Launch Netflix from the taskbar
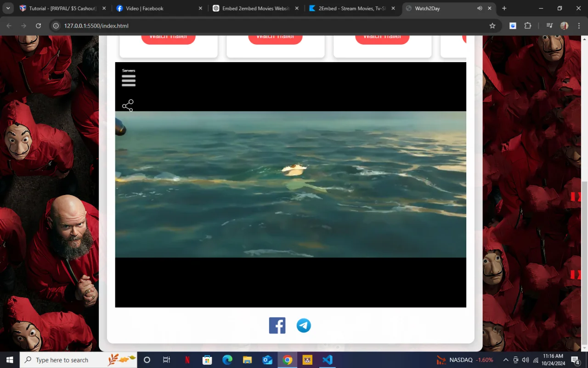Viewport: 588px width, 368px height. tap(187, 360)
